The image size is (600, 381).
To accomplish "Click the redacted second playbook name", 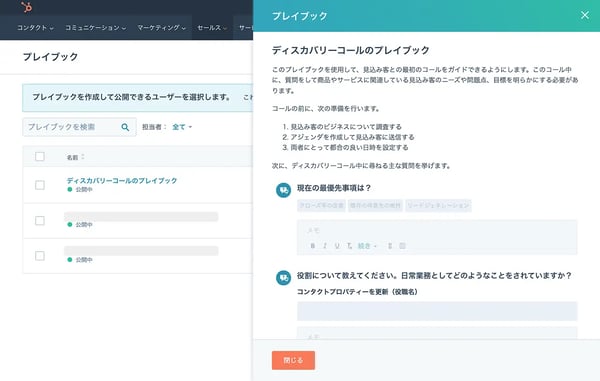I will coord(141,216).
